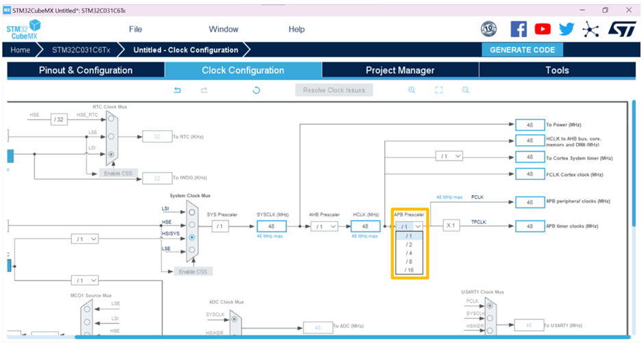This screenshot has width=644, height=343.
Task: Open the Facebook icon link
Action: click(519, 29)
